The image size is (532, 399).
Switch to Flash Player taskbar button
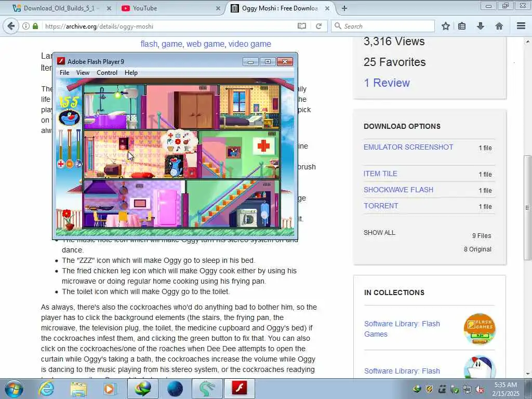pos(239,389)
